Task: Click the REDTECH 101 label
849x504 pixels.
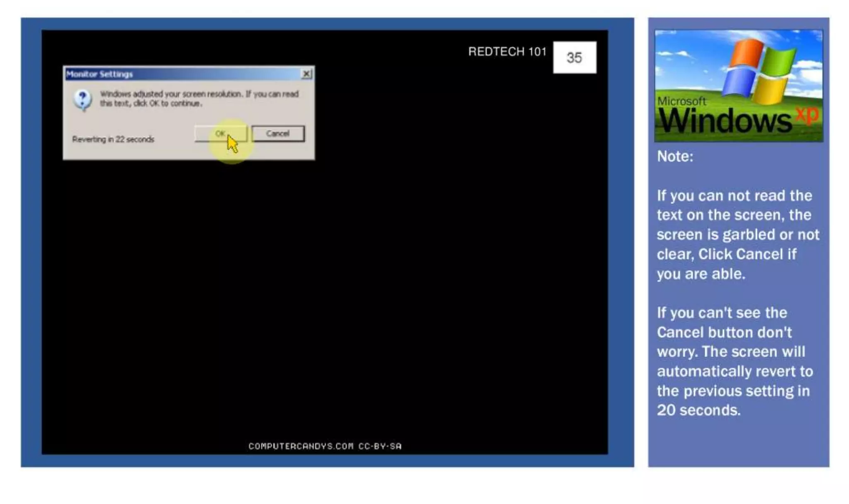Action: click(507, 52)
